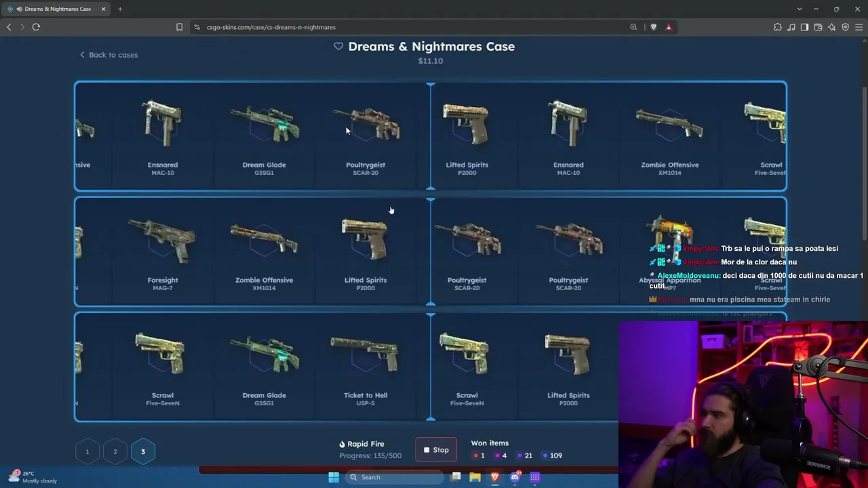Stop the rapid fire case opening
This screenshot has height=488, width=868.
coord(436,449)
